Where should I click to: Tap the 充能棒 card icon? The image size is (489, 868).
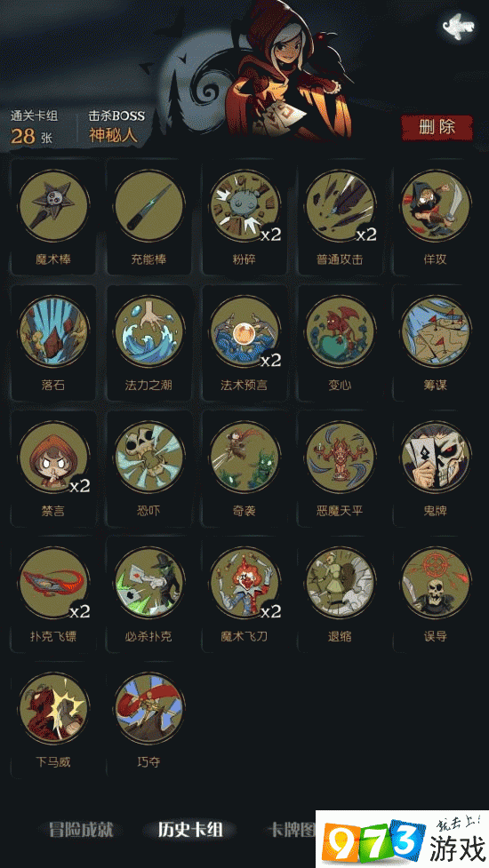tap(149, 206)
